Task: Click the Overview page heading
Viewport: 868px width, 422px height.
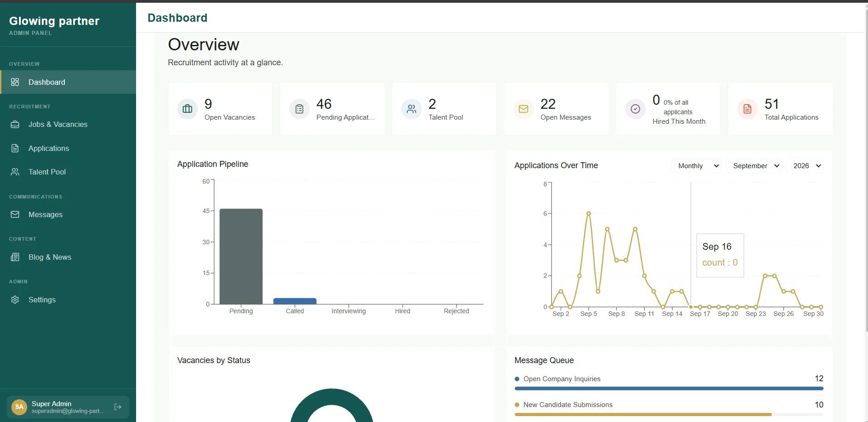Action: tap(204, 44)
